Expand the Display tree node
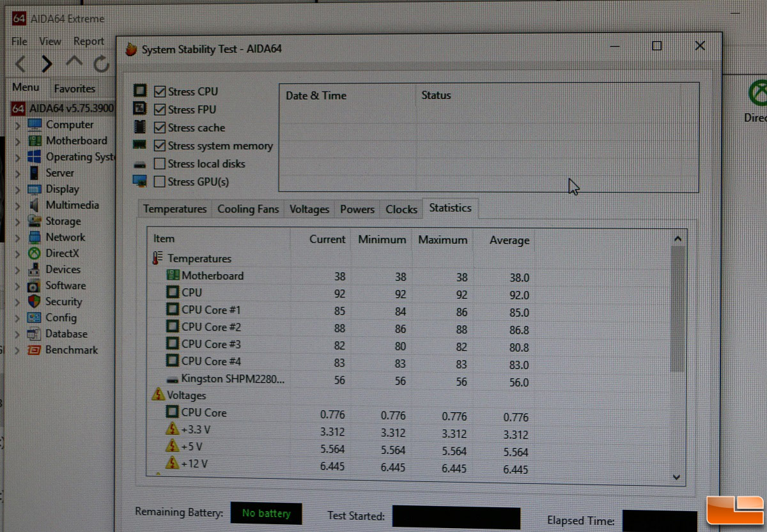The height and width of the screenshot is (532, 767). click(x=18, y=189)
